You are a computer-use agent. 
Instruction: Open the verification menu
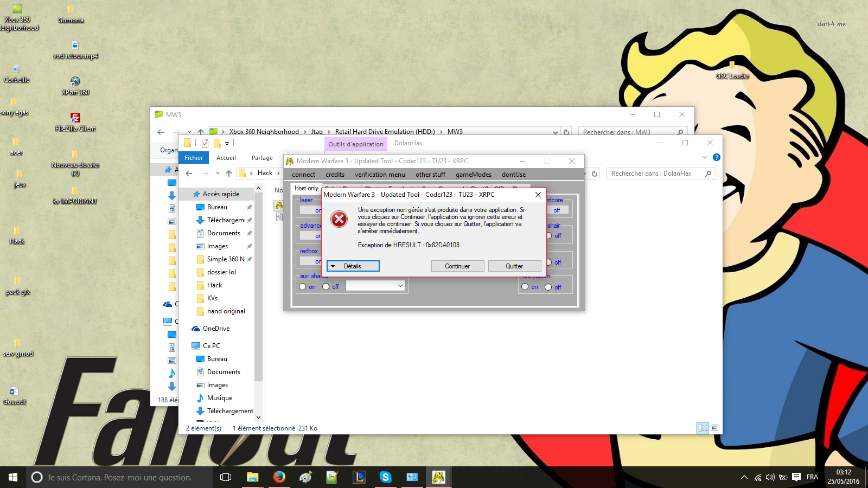click(x=380, y=175)
